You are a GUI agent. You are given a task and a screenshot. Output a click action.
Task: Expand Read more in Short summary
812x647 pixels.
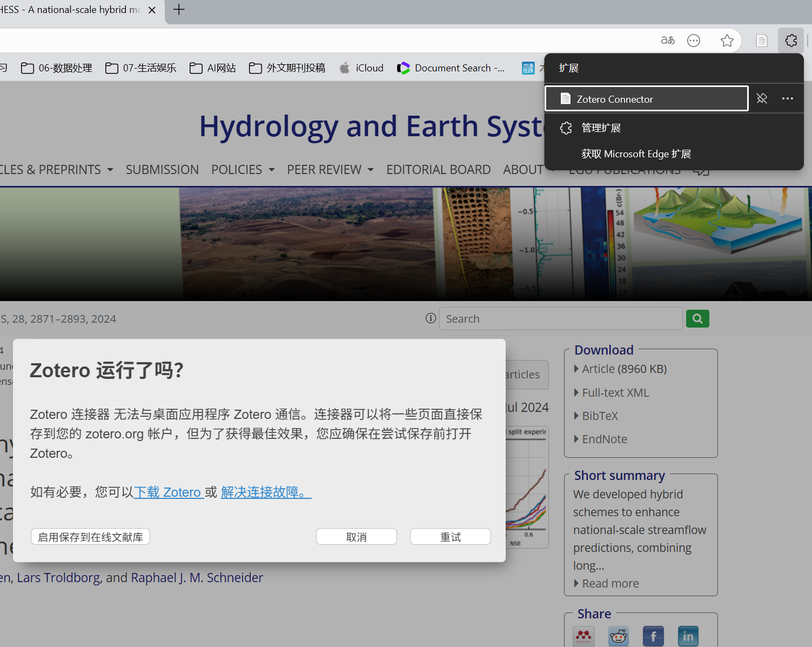[606, 584]
